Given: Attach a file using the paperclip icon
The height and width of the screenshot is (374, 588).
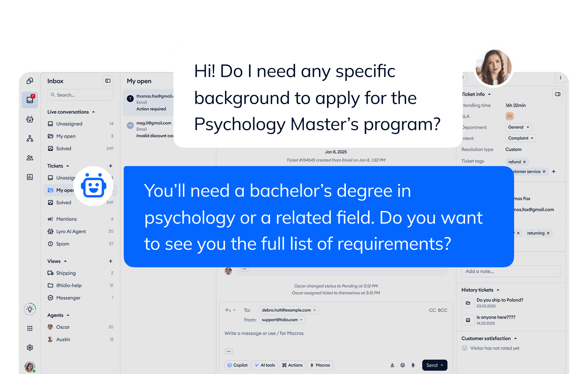Looking at the screenshot, I should pyautogui.click(x=413, y=365).
